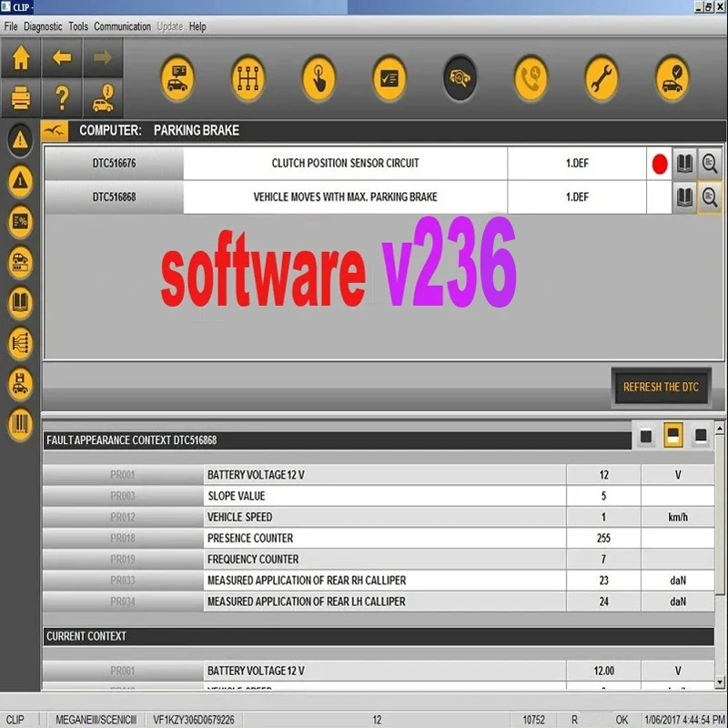The height and width of the screenshot is (728, 728).
Task: Open the car dashboard sidebar icon
Action: click(x=20, y=262)
